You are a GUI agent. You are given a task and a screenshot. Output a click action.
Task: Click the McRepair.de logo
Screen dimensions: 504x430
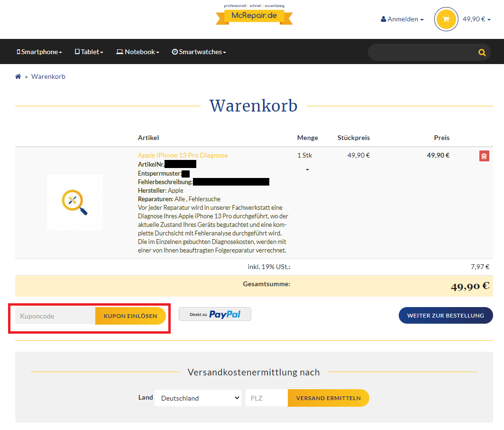pos(254,15)
